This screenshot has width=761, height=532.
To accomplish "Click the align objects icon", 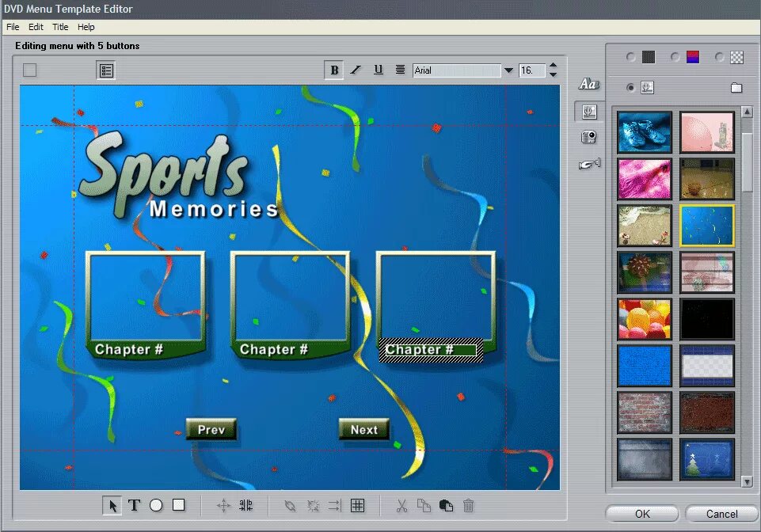I will [x=335, y=506].
